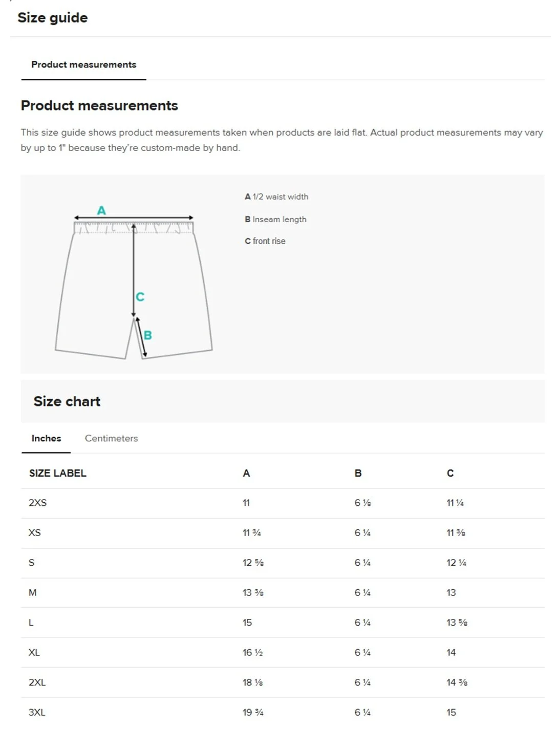Click the A 1/2 waist width legend

coord(276,197)
